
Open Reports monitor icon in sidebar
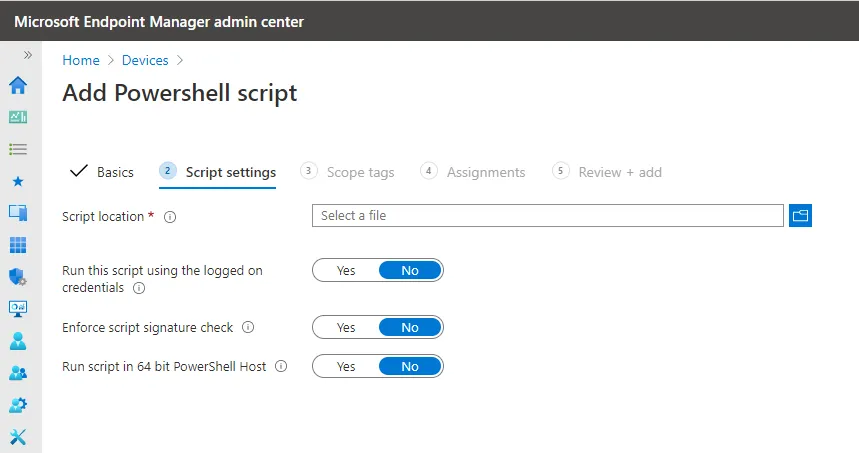(x=18, y=308)
